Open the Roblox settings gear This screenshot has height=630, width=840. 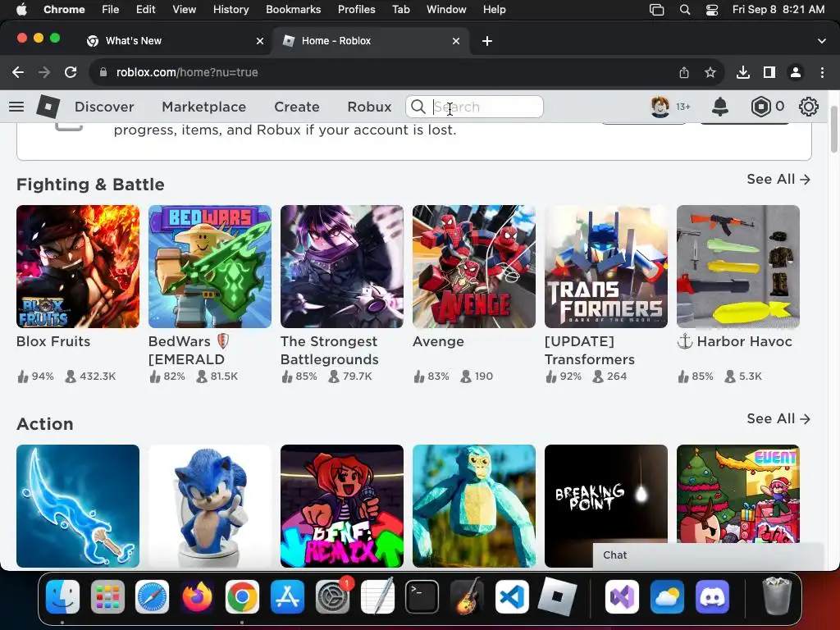point(808,107)
